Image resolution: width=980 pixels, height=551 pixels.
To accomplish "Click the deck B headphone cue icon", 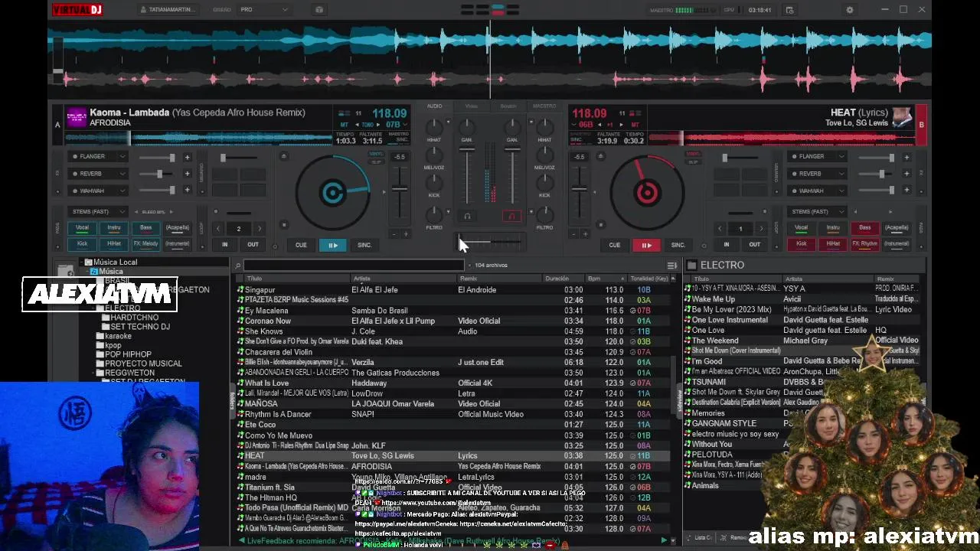I will coord(512,216).
